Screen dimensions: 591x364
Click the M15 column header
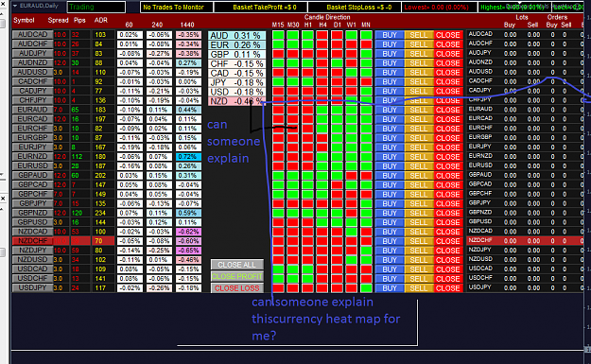pyautogui.click(x=278, y=25)
